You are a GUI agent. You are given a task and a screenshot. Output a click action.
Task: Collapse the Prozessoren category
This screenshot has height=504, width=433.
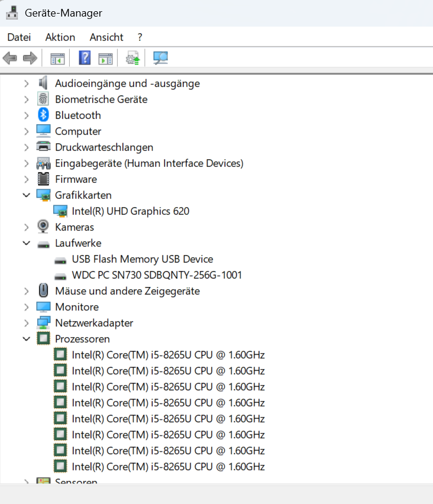(27, 339)
